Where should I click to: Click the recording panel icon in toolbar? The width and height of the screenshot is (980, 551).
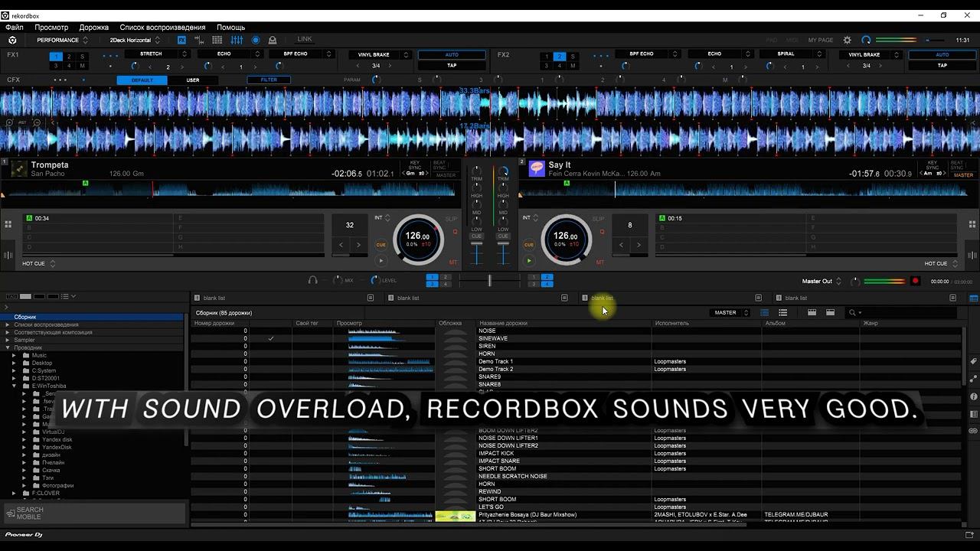(x=256, y=40)
